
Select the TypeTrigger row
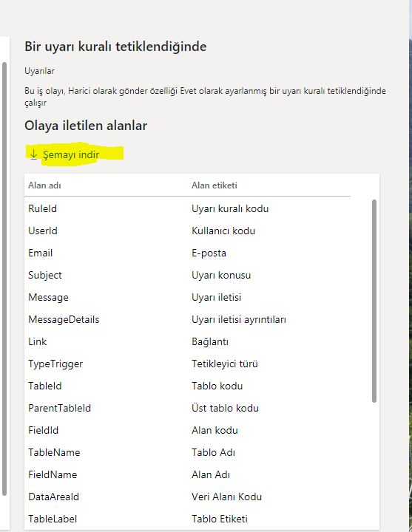(x=187, y=364)
